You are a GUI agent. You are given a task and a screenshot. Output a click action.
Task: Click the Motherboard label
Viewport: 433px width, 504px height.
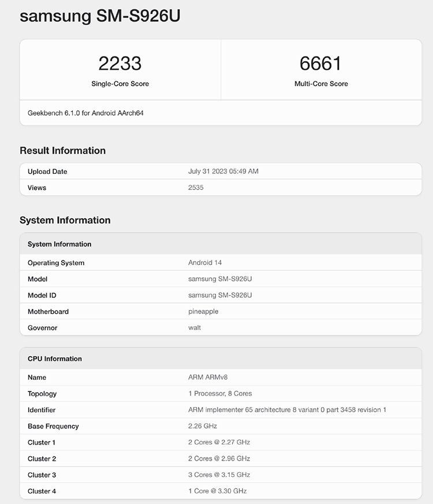[x=48, y=312]
